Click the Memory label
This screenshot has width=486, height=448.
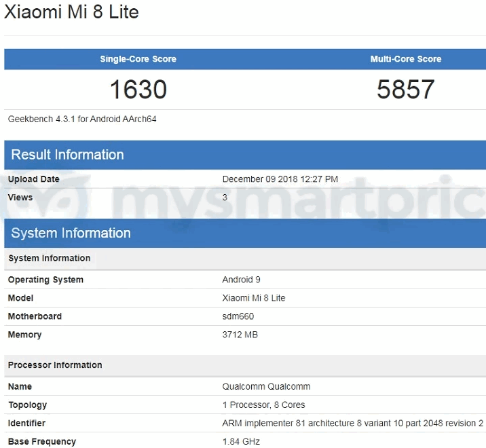coord(24,335)
